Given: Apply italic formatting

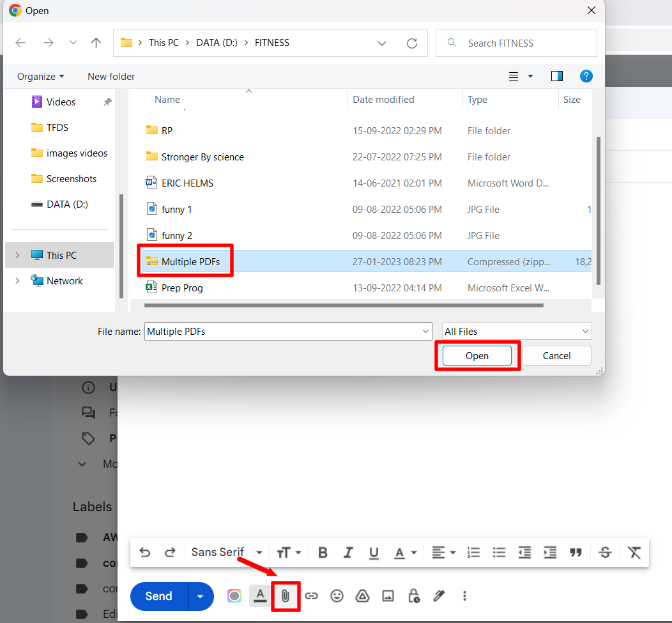Looking at the screenshot, I should (348, 553).
